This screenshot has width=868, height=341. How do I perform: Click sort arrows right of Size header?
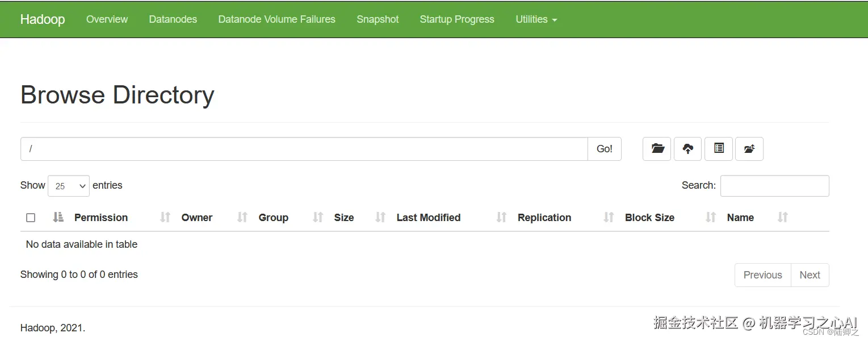coord(380,217)
